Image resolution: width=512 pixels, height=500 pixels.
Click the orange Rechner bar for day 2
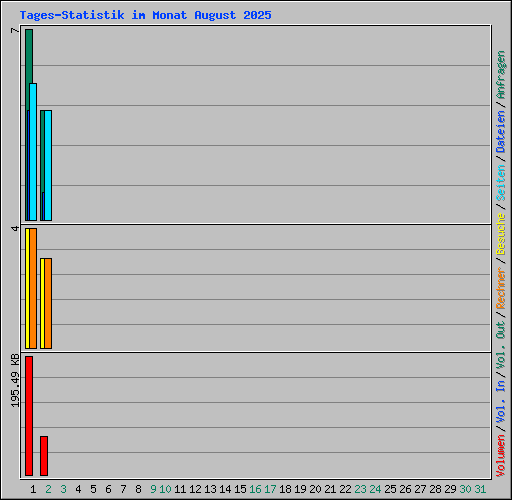pyautogui.click(x=48, y=303)
